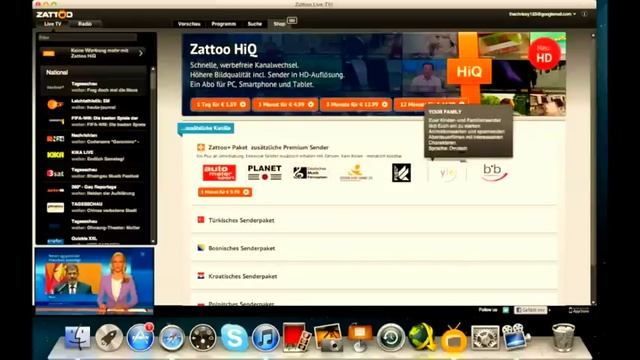Image resolution: width=640 pixels, height=360 pixels.
Task: Click the green Follow us icon
Action: click(x=506, y=310)
